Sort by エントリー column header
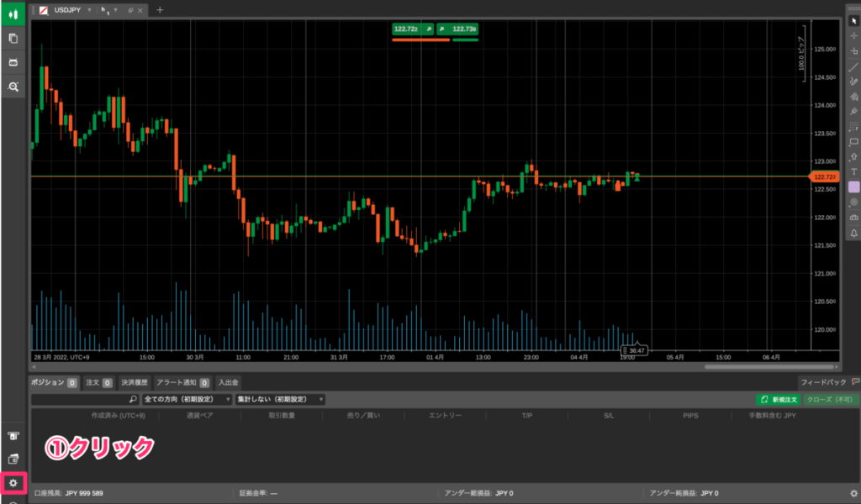Image resolution: width=861 pixels, height=504 pixels. [x=446, y=416]
